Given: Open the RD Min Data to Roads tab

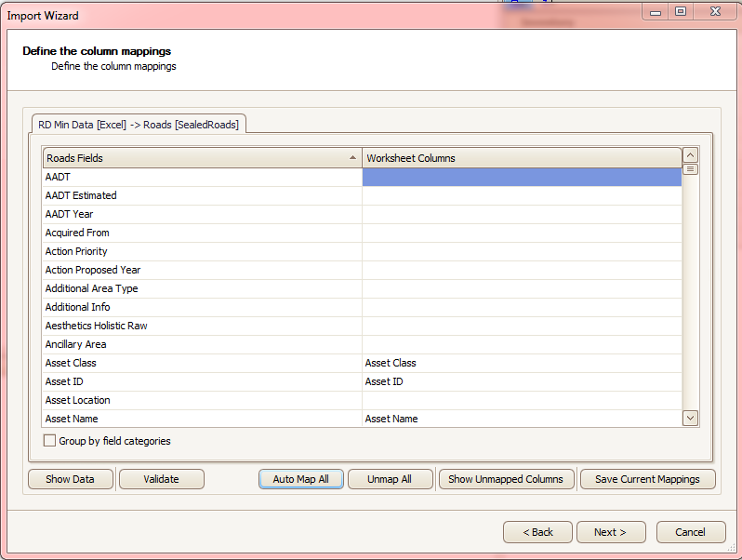Looking at the screenshot, I should click(x=139, y=125).
